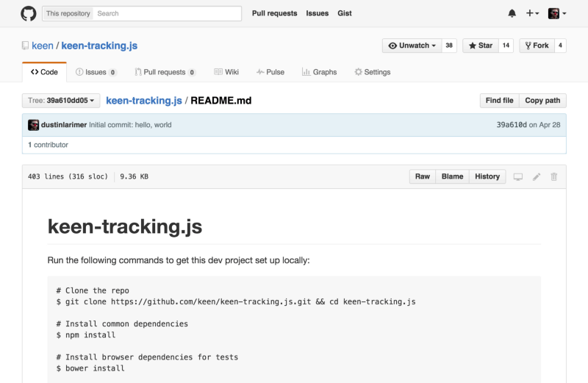Viewport: 588px width, 383px height.
Task: Click keen-tracking.js in the file breadcrumb
Action: [x=144, y=101]
